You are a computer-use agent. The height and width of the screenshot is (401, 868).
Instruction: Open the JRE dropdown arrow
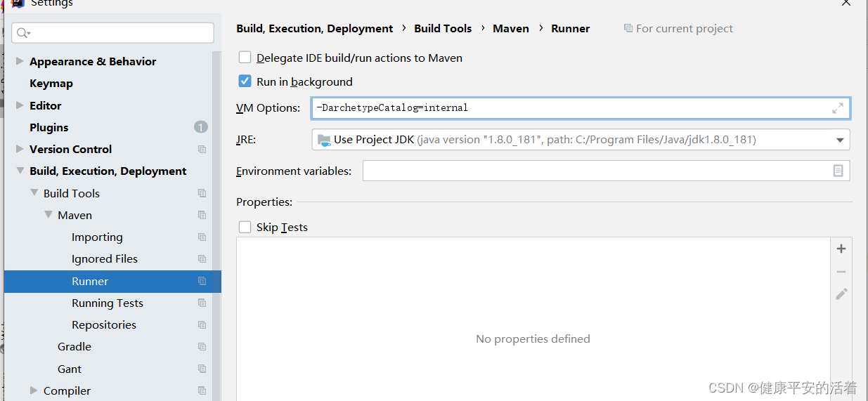(840, 140)
